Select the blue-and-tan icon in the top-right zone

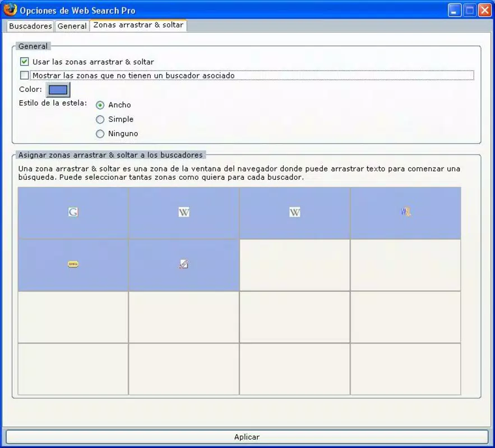click(x=405, y=213)
